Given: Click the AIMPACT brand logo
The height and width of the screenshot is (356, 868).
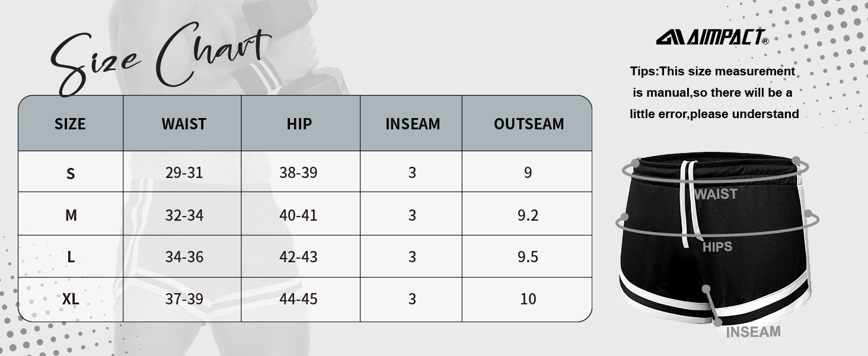Looking at the screenshot, I should click(x=712, y=37).
